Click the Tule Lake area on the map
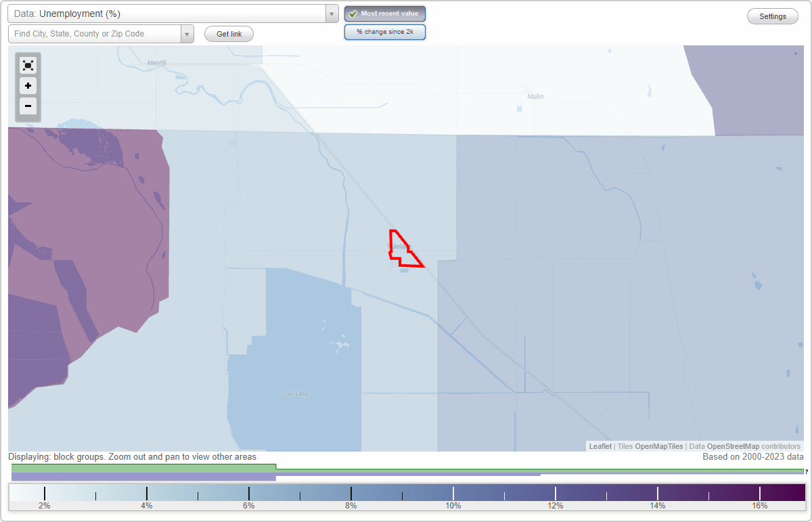The width and height of the screenshot is (812, 522). point(295,393)
